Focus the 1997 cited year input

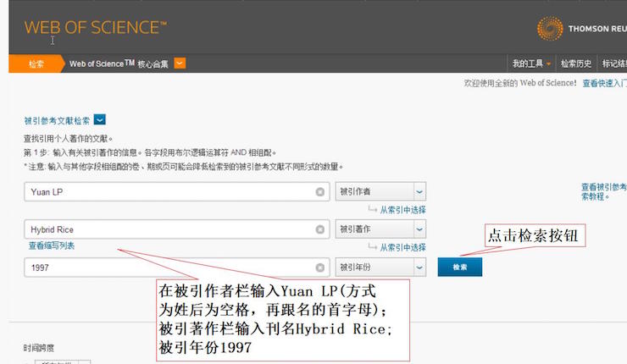177,267
